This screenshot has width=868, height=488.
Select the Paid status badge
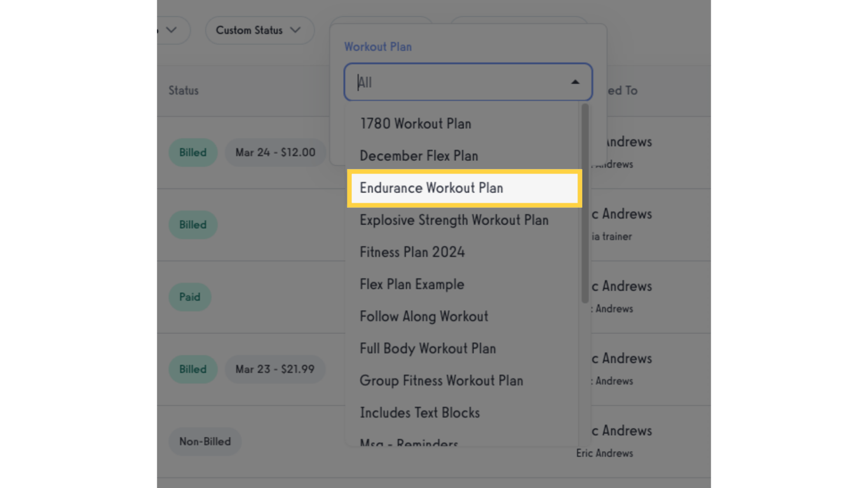[189, 297]
